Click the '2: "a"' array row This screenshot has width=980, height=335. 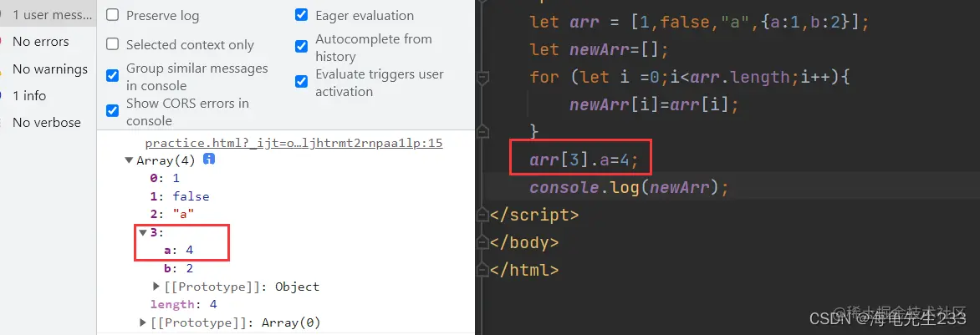pyautogui.click(x=172, y=214)
